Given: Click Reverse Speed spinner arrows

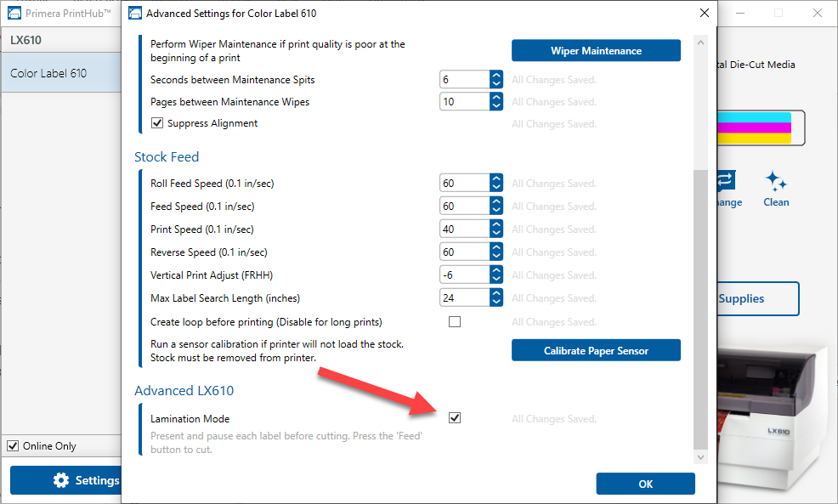Looking at the screenshot, I should (x=496, y=252).
